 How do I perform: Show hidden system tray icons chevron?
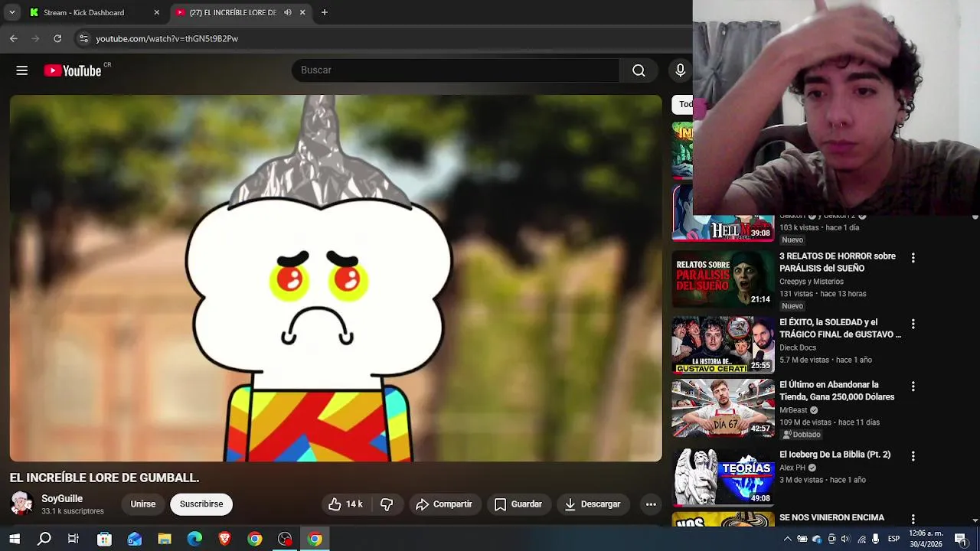click(x=787, y=539)
